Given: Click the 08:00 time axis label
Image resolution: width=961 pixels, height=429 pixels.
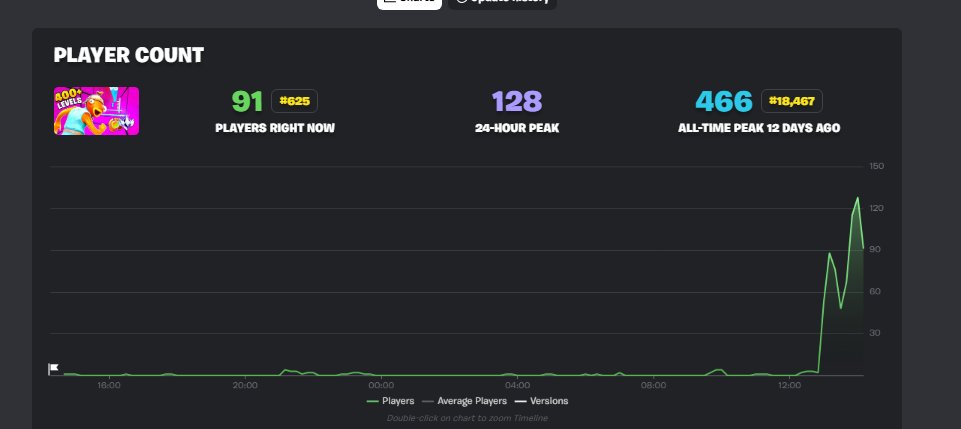Looking at the screenshot, I should pyautogui.click(x=653, y=385).
